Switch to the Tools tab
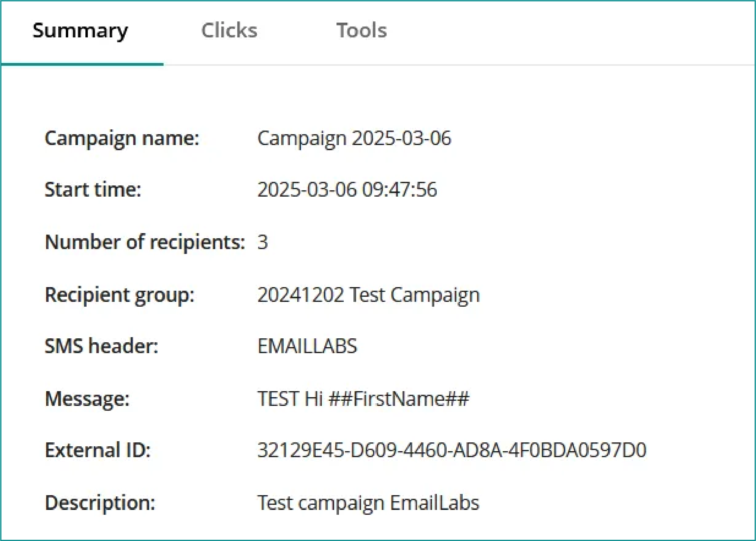 361,31
